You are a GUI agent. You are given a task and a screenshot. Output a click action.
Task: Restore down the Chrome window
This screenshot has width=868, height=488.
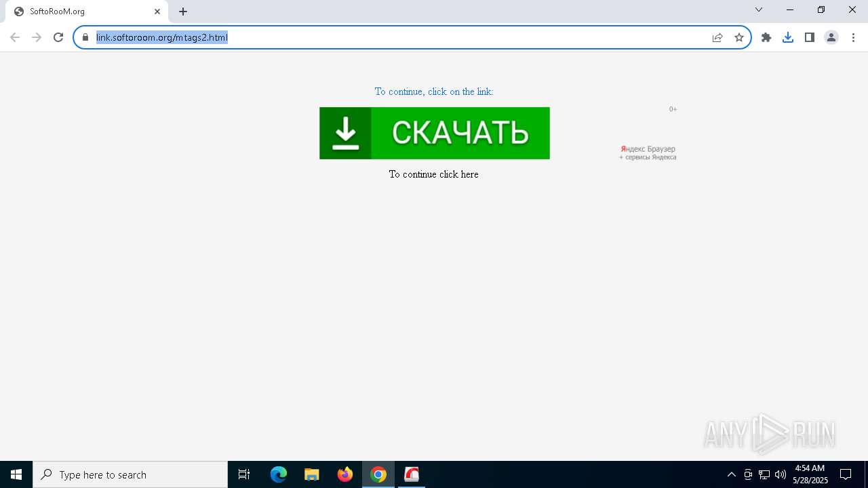(x=821, y=9)
